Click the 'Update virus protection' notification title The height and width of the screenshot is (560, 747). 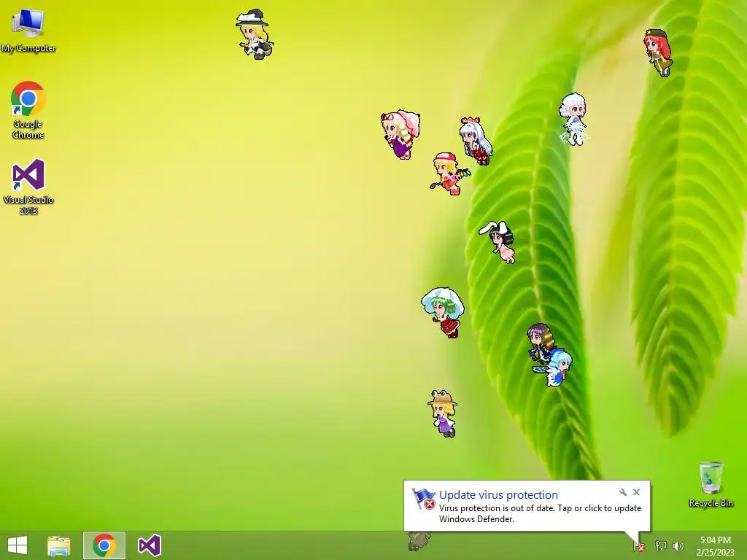coord(498,495)
